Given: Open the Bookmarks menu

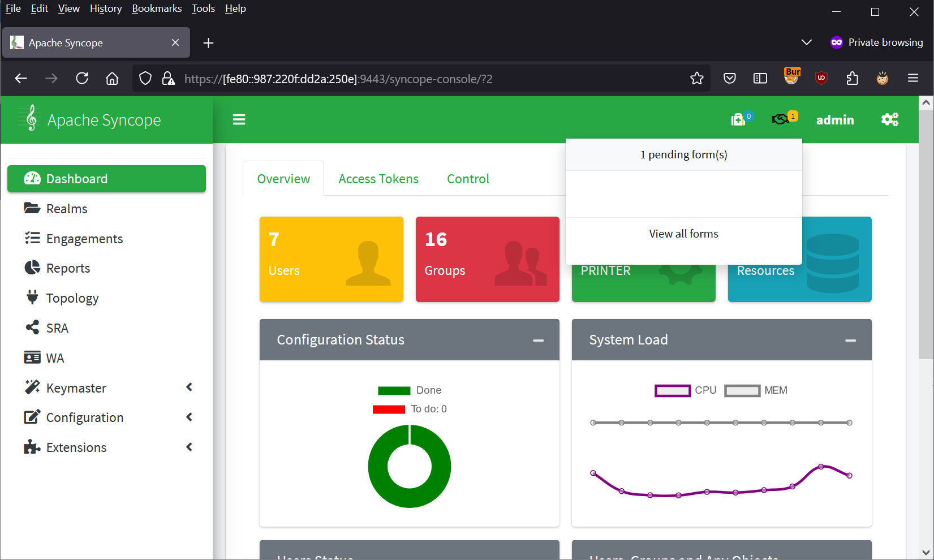Looking at the screenshot, I should [x=157, y=8].
